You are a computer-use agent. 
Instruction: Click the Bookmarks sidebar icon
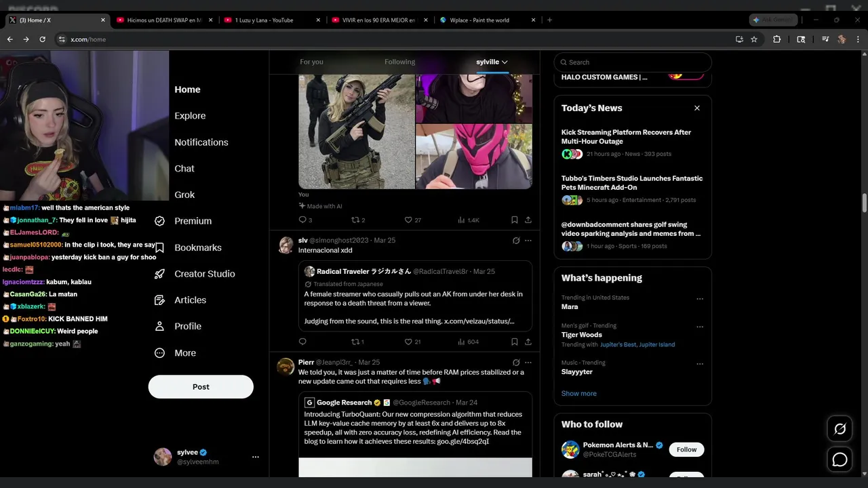click(160, 247)
